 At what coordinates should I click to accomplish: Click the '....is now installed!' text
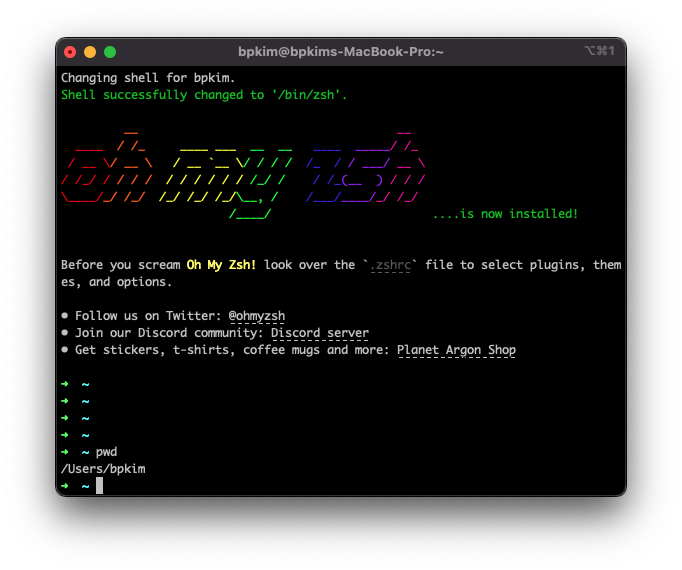pos(505,214)
